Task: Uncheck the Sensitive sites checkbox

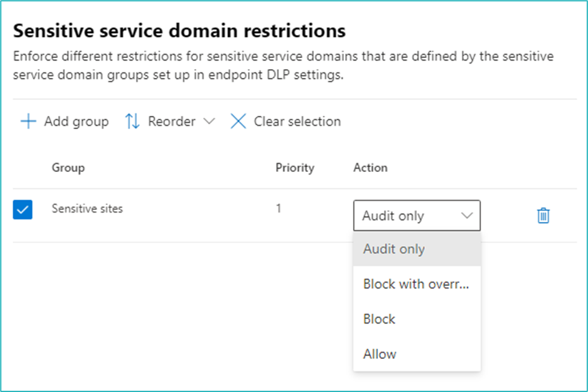Action: coord(22,211)
